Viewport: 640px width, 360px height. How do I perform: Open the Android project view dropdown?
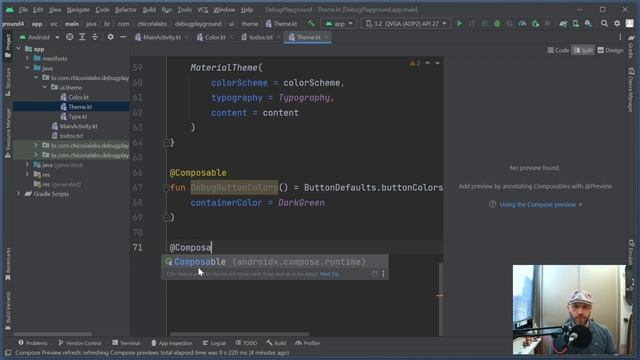click(x=39, y=37)
